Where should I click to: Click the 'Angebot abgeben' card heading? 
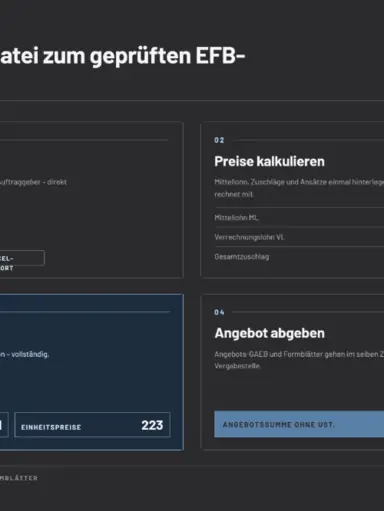[269, 333]
